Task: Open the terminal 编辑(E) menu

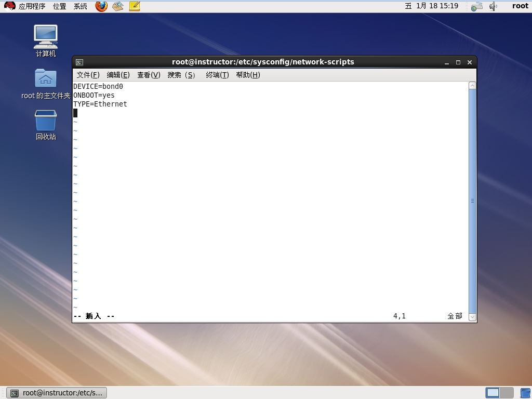Action: pos(118,75)
